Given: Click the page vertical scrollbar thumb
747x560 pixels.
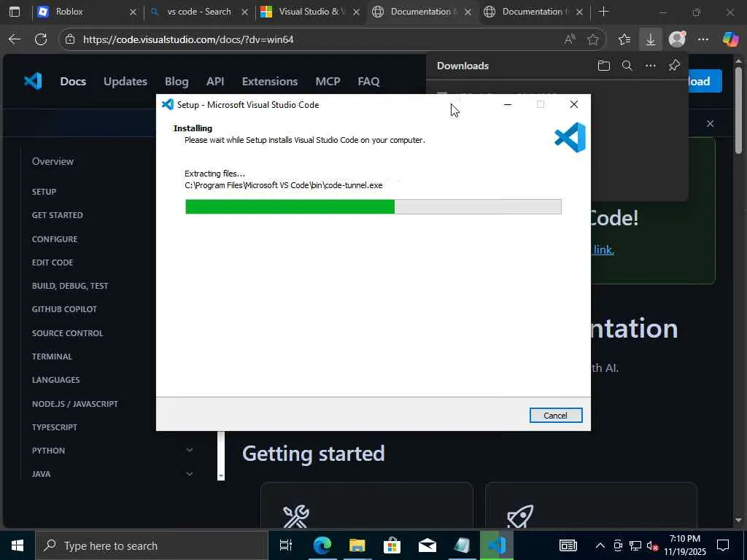Looking at the screenshot, I should [738, 111].
